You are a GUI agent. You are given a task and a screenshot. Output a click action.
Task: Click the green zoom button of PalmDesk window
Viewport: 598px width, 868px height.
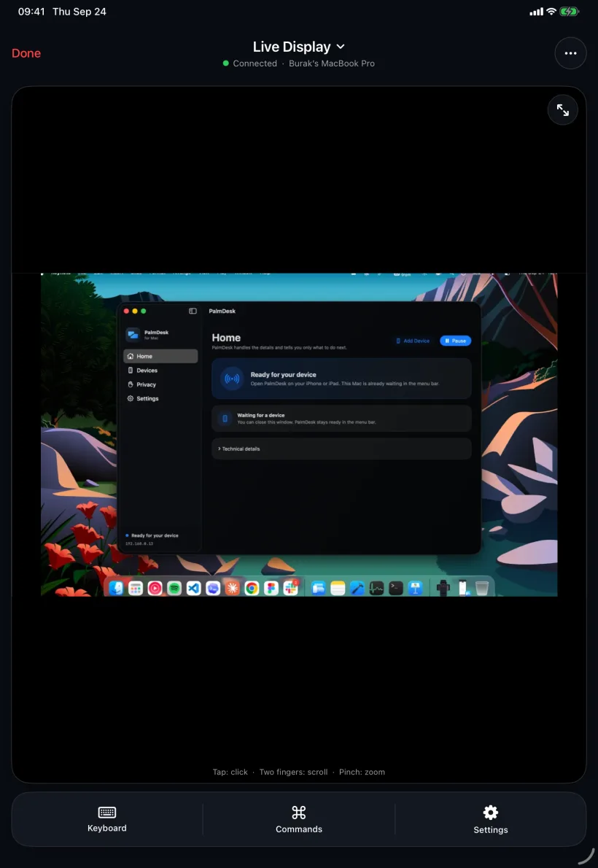pos(144,311)
